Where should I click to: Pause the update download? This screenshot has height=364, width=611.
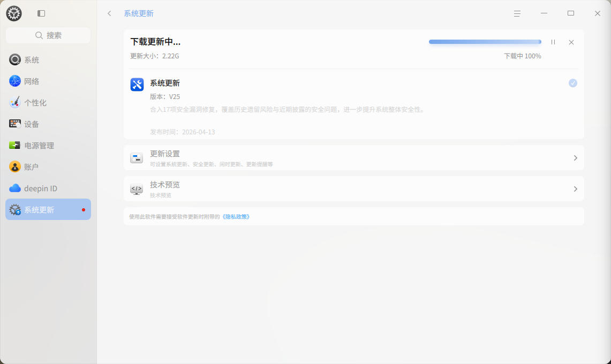(553, 42)
